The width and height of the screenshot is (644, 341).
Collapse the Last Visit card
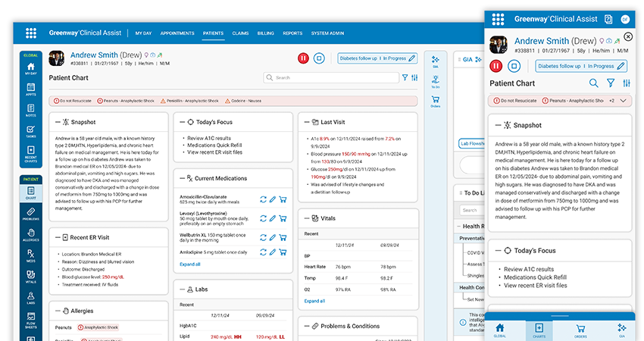[305, 121]
